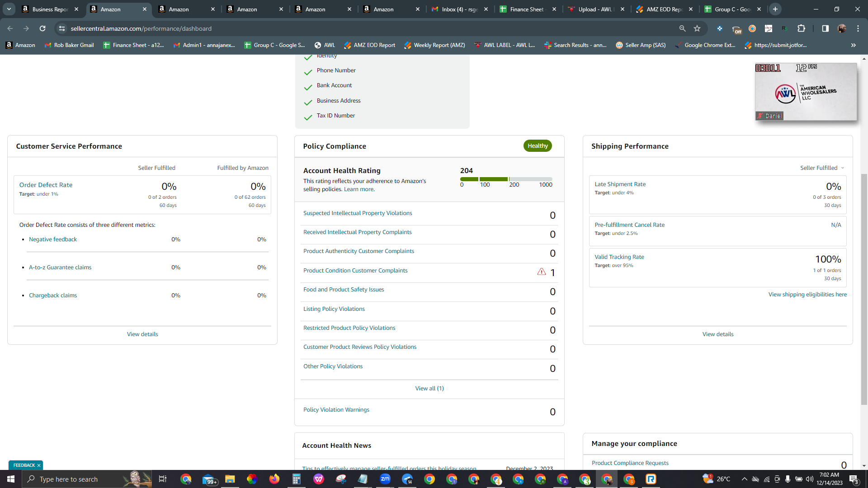
Task: Click the American Wholesalers video thumbnail
Action: [x=806, y=92]
